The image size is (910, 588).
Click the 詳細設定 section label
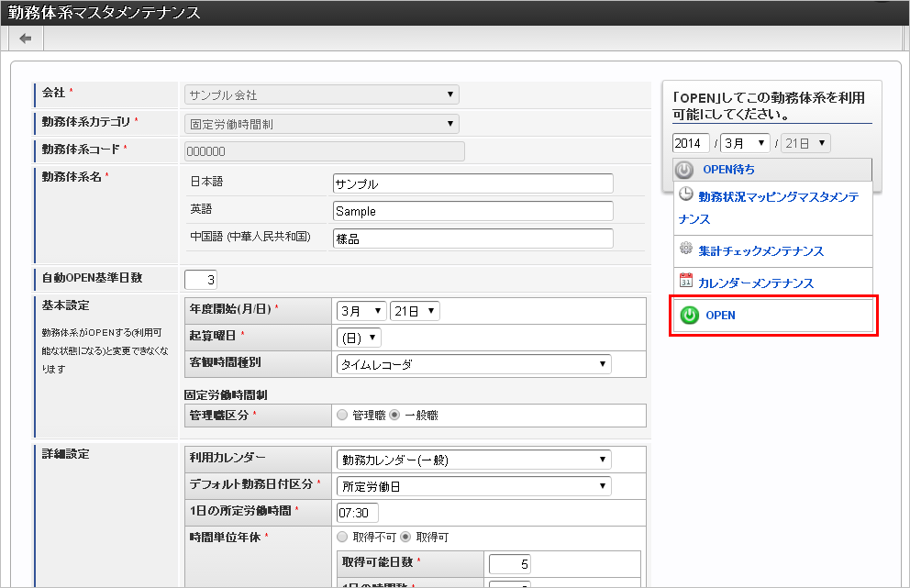(65, 454)
